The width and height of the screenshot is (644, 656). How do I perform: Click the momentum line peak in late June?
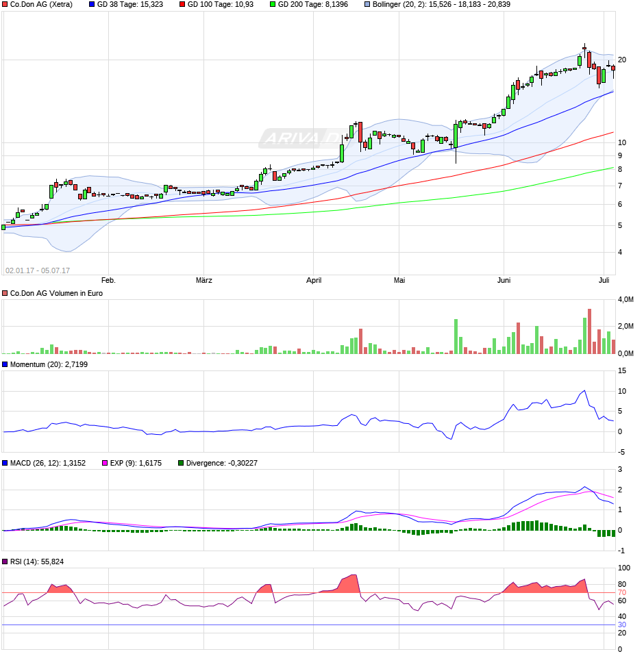click(x=584, y=391)
